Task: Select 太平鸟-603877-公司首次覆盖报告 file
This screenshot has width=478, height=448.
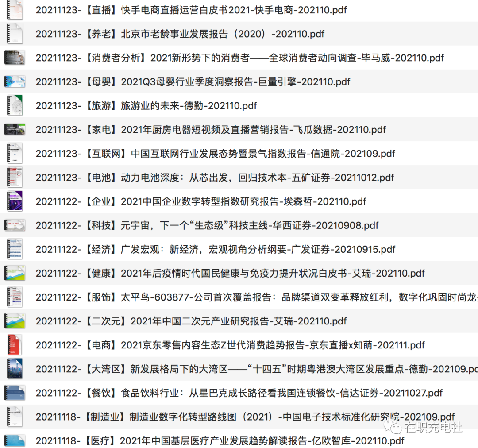Action: (257, 297)
